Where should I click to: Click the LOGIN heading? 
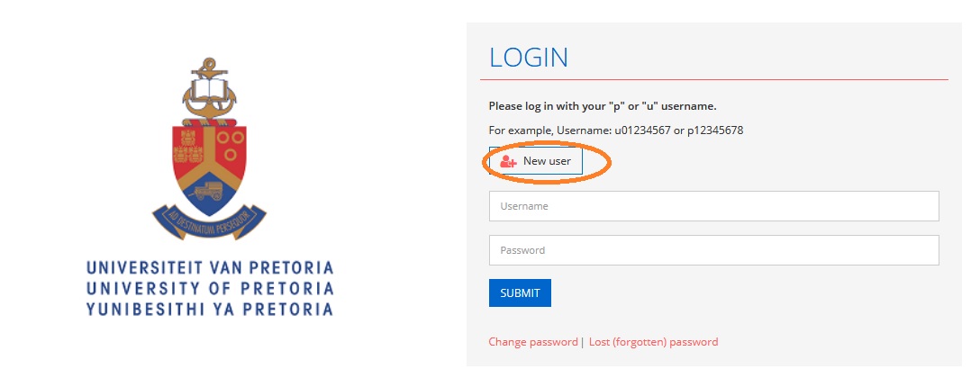pos(529,58)
